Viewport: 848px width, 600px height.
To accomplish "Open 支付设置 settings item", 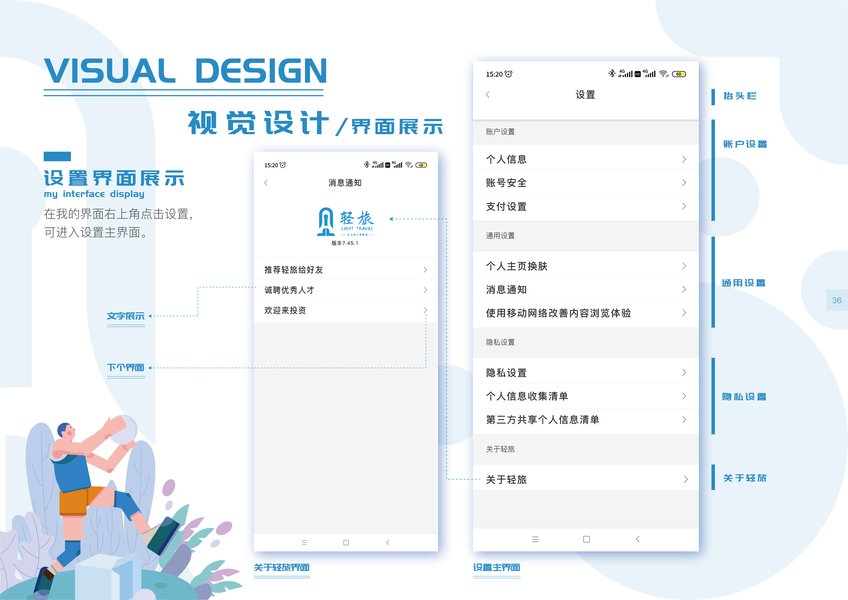I will [586, 206].
